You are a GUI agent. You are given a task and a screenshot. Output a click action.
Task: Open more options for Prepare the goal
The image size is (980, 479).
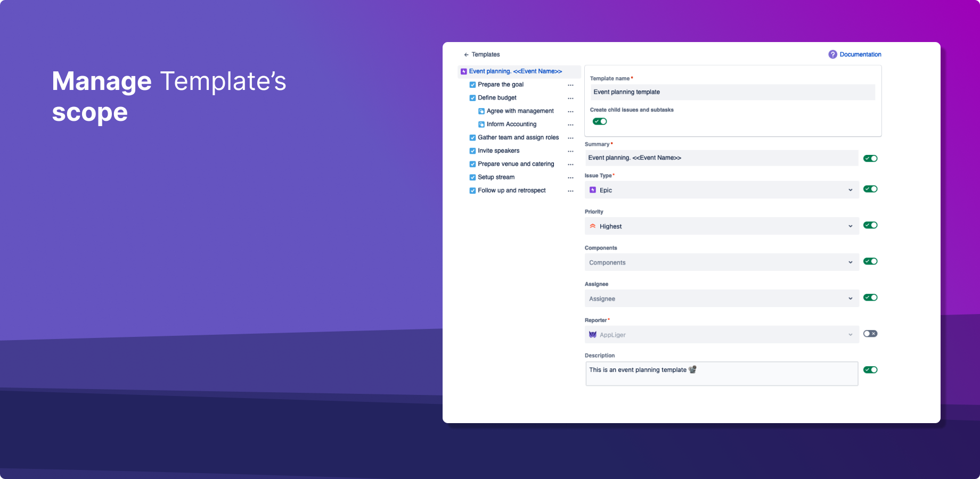570,85
